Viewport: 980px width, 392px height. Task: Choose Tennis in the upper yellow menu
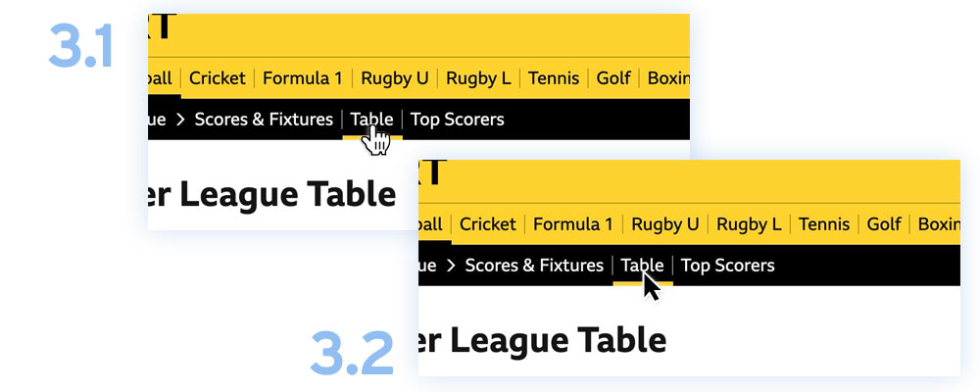554,78
